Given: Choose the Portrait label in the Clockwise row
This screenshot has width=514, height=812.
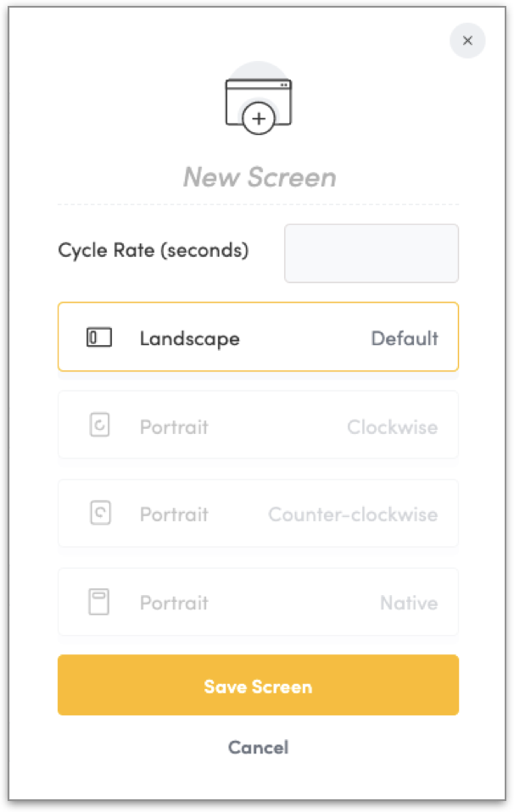Looking at the screenshot, I should tap(174, 427).
